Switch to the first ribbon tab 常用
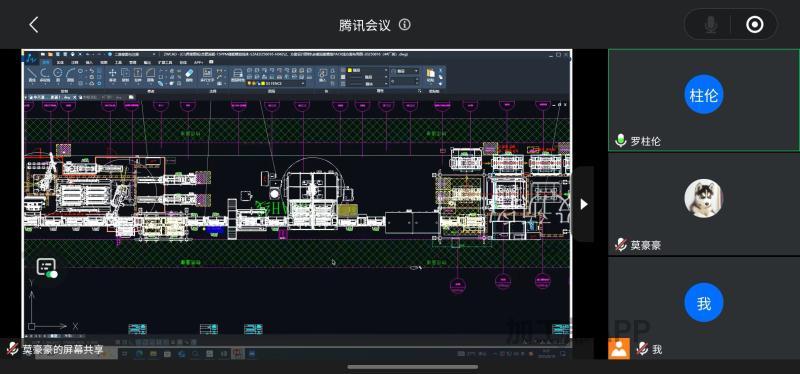The height and width of the screenshot is (374, 800). [x=46, y=63]
